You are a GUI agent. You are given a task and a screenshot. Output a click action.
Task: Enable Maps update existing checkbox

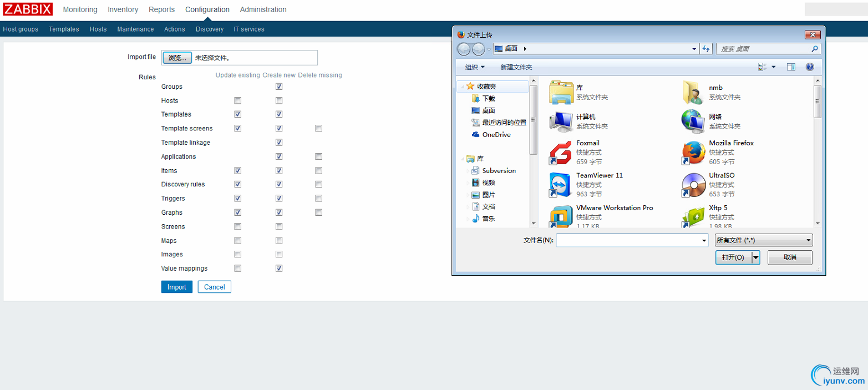[238, 240]
